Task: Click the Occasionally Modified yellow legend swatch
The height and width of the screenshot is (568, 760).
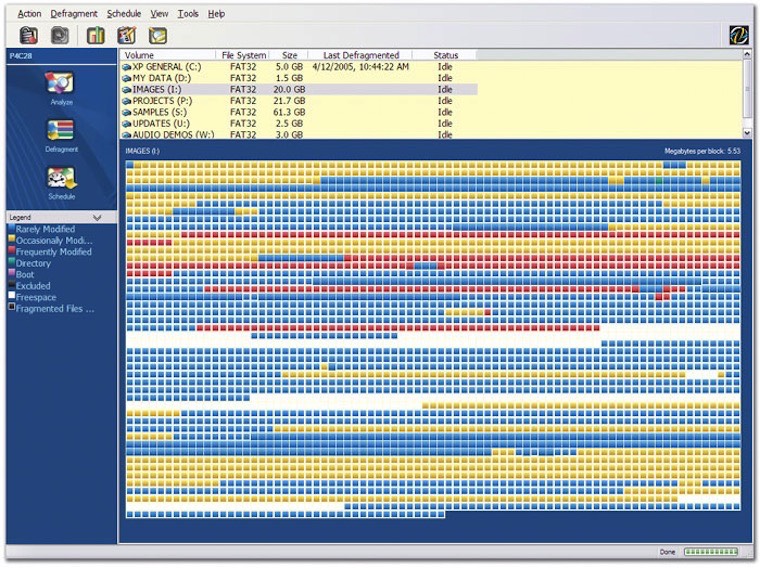Action: tap(11, 238)
